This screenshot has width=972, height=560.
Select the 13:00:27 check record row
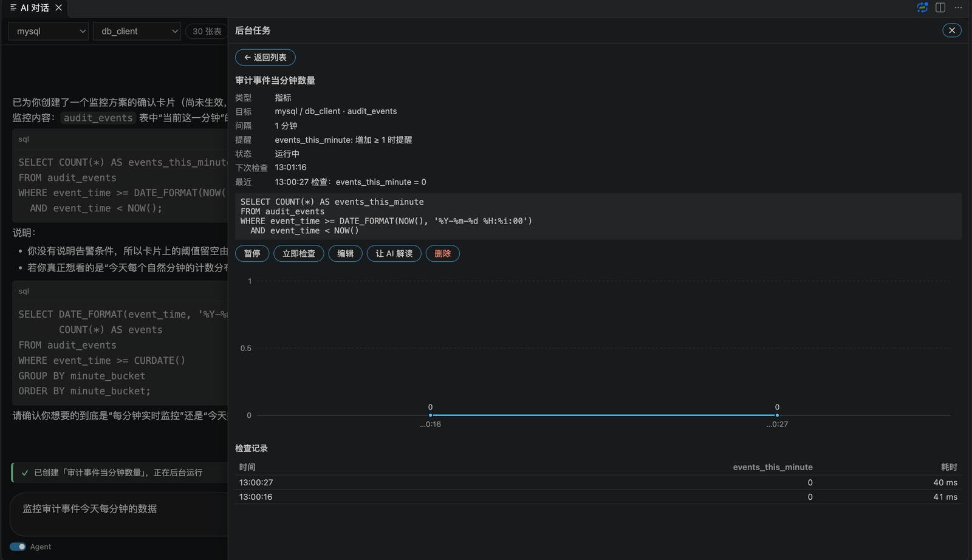point(598,482)
